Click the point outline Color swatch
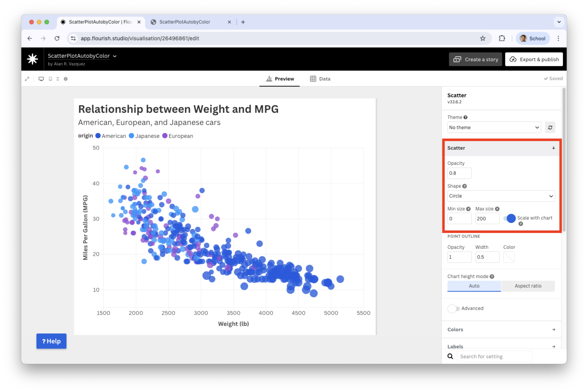This screenshot has width=588, height=392. coord(509,257)
